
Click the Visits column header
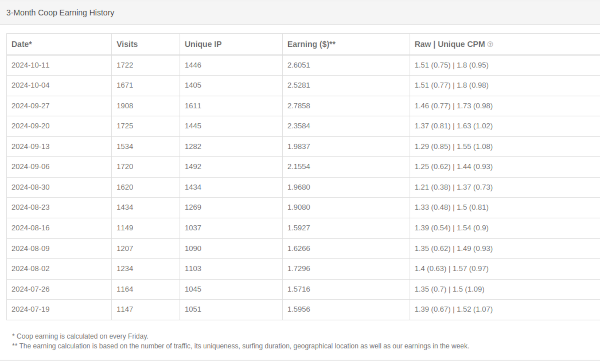(x=127, y=44)
